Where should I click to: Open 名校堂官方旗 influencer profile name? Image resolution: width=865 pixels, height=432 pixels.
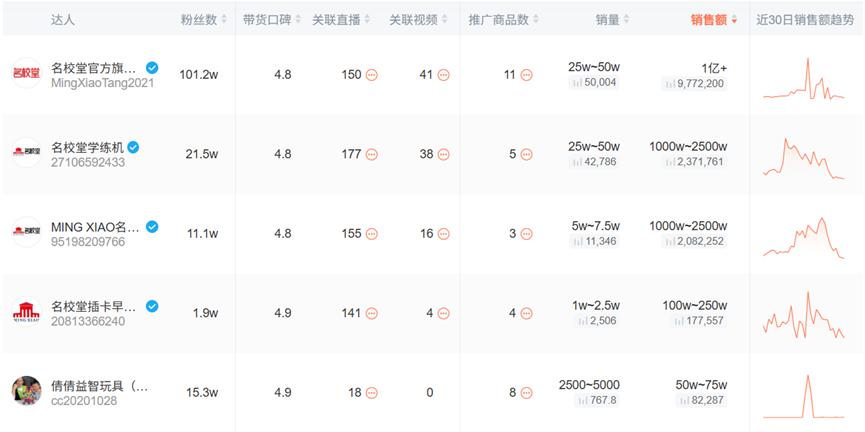coord(94,68)
